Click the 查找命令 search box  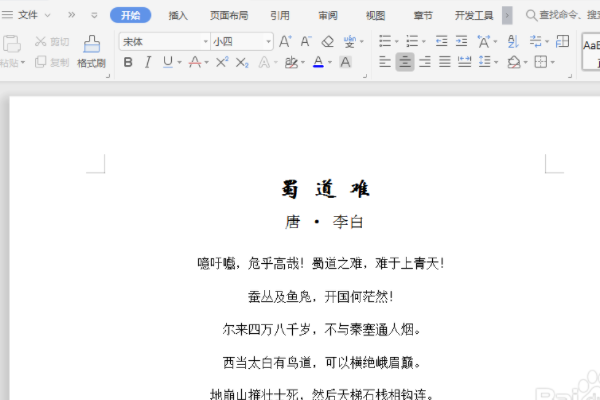pos(562,15)
